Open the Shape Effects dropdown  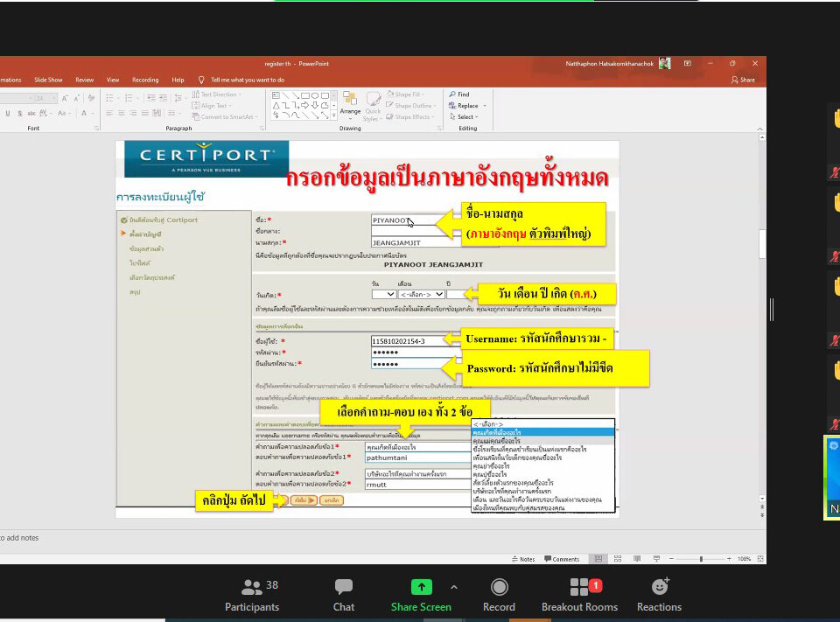pos(409,117)
